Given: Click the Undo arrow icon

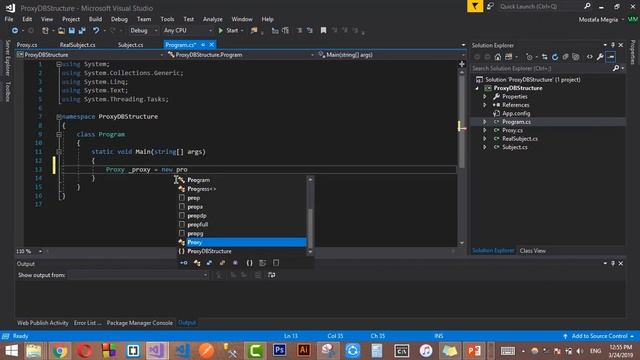Looking at the screenshot, I should tap(96, 31).
